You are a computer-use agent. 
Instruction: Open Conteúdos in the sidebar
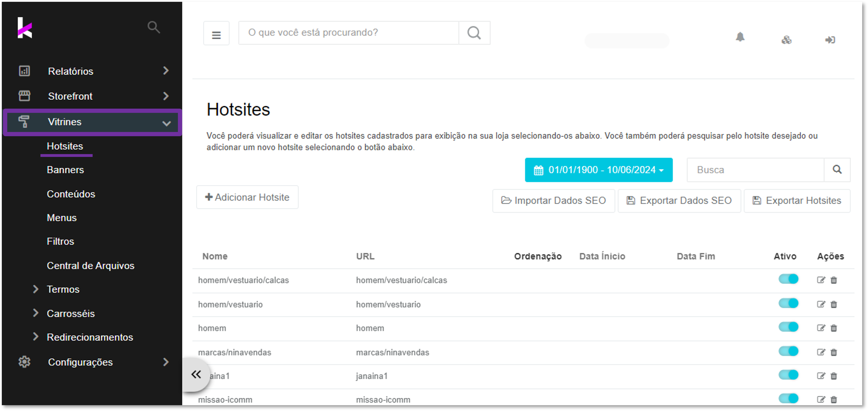(71, 194)
